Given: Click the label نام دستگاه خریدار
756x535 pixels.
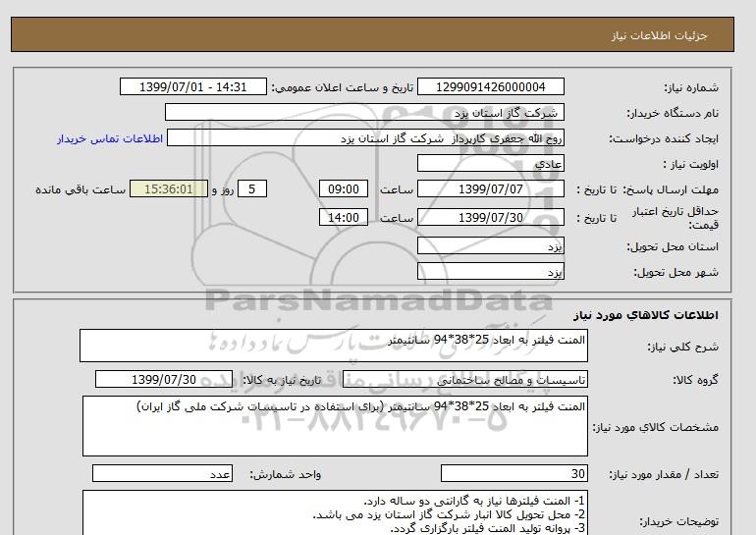Looking at the screenshot, I should pyautogui.click(x=673, y=113).
